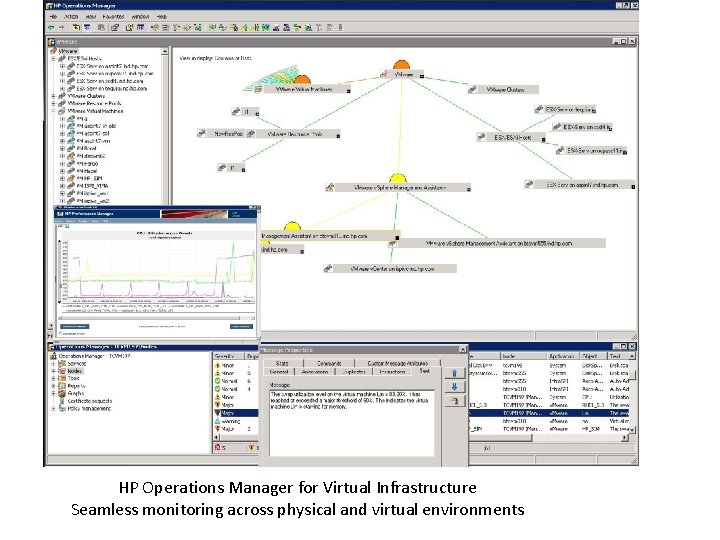The height and width of the screenshot is (540, 720).
Task: Switch to Commands tab in Message Properties
Action: 329,363
